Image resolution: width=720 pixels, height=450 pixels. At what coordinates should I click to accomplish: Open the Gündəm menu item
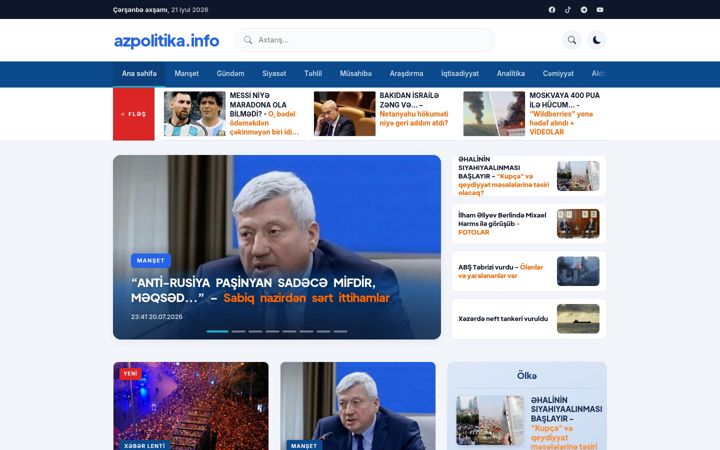[x=231, y=73]
